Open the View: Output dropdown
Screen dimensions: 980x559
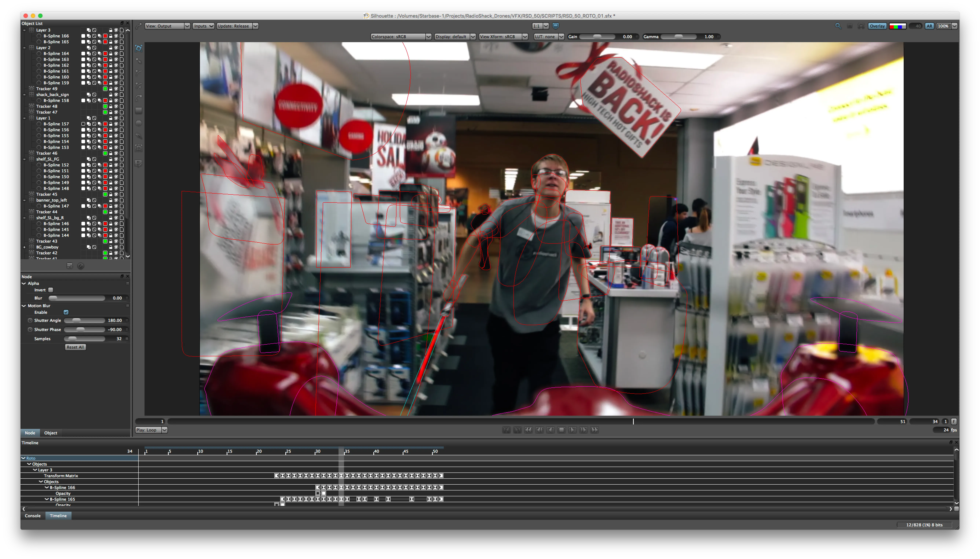click(x=167, y=26)
